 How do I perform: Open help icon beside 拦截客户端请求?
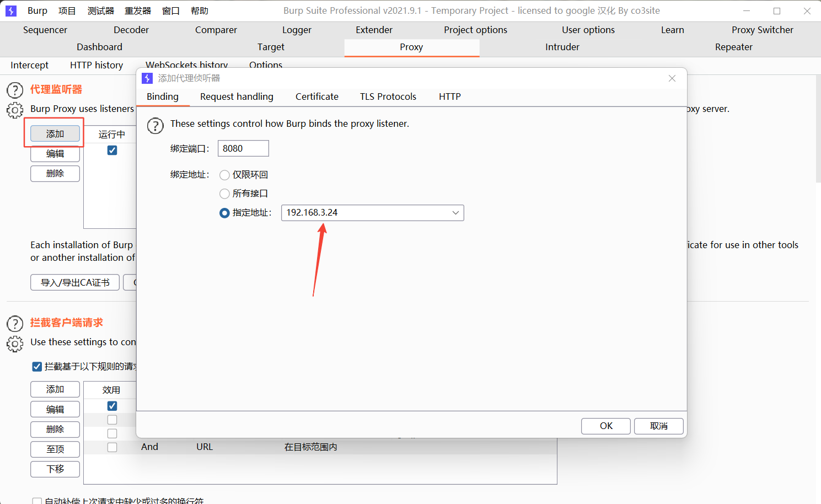15,324
